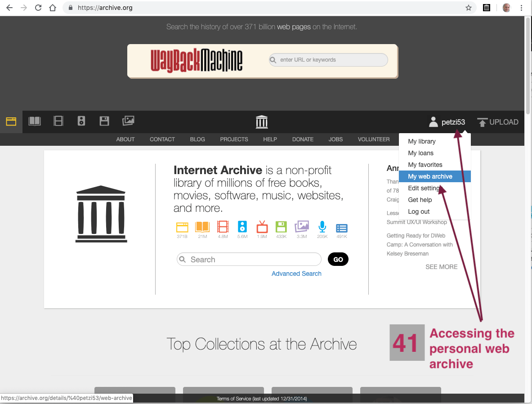
Task: Click the UPLOAD button in navbar
Action: 498,122
